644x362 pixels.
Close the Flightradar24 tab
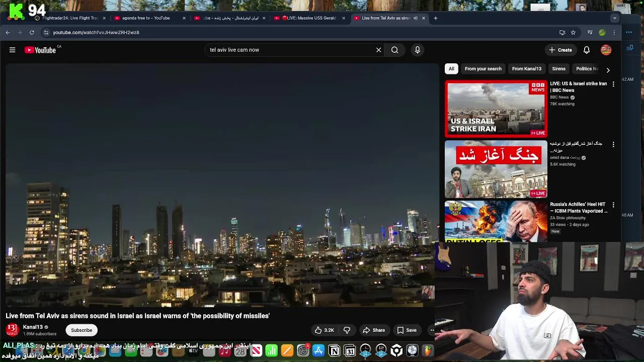[104, 18]
